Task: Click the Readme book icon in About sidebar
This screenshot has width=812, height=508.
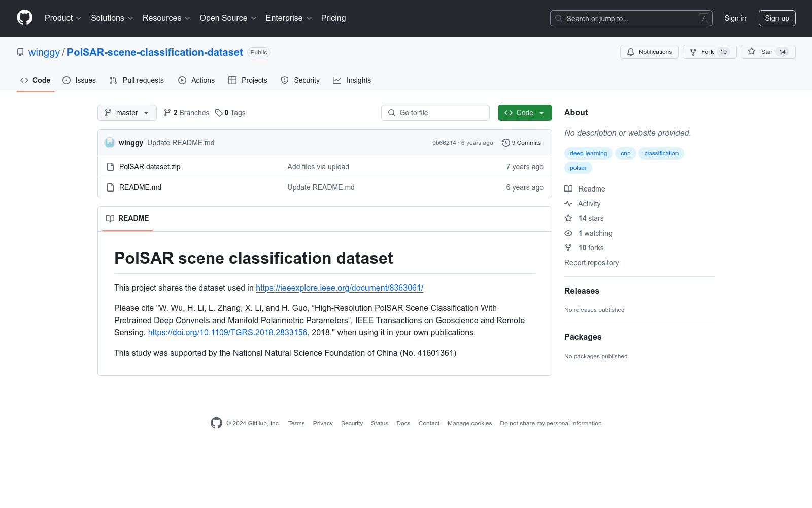Action: (x=568, y=188)
